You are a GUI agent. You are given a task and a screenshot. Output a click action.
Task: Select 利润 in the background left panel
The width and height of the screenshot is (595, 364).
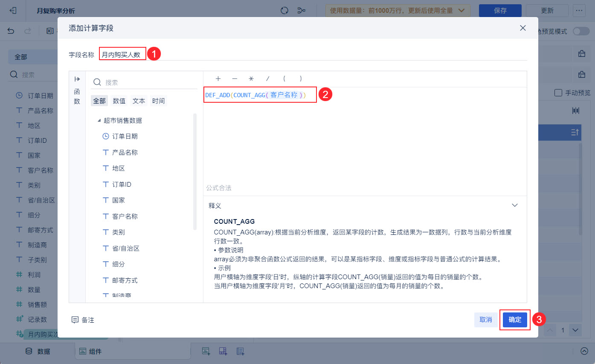(34, 274)
